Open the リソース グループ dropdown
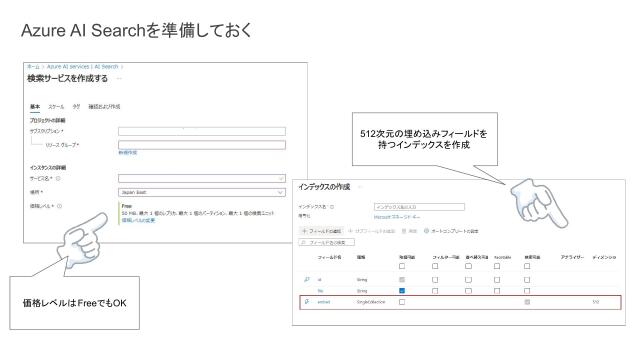This screenshot has height=360, width=640. pyautogui.click(x=202, y=145)
